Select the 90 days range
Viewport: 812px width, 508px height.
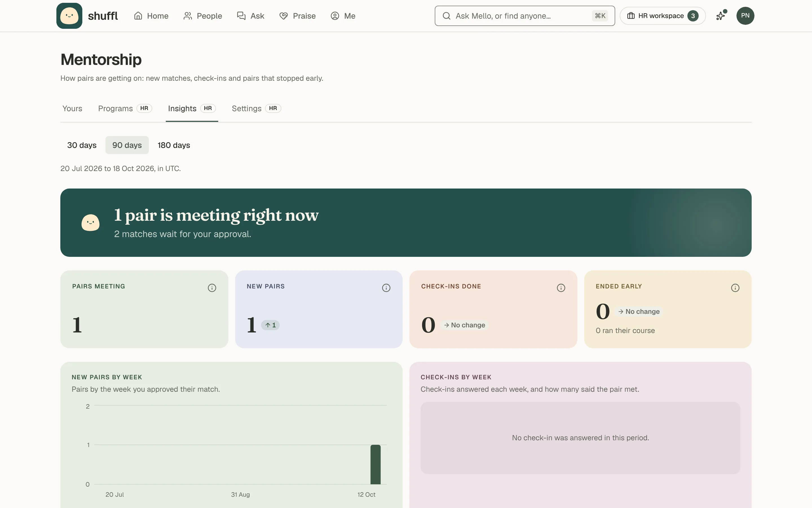(x=127, y=145)
